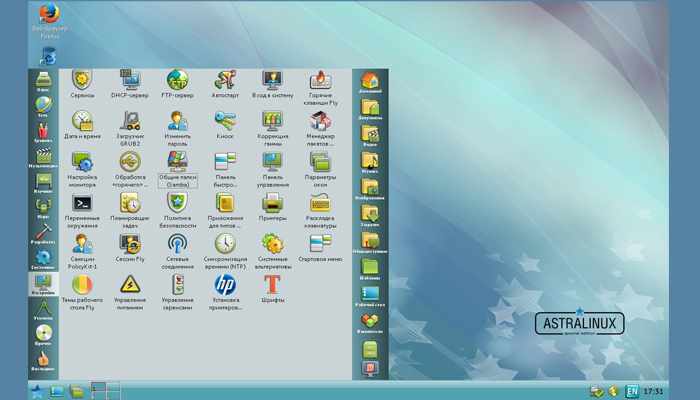Open Приложения для типов файлов
700x400 pixels.
point(225,211)
